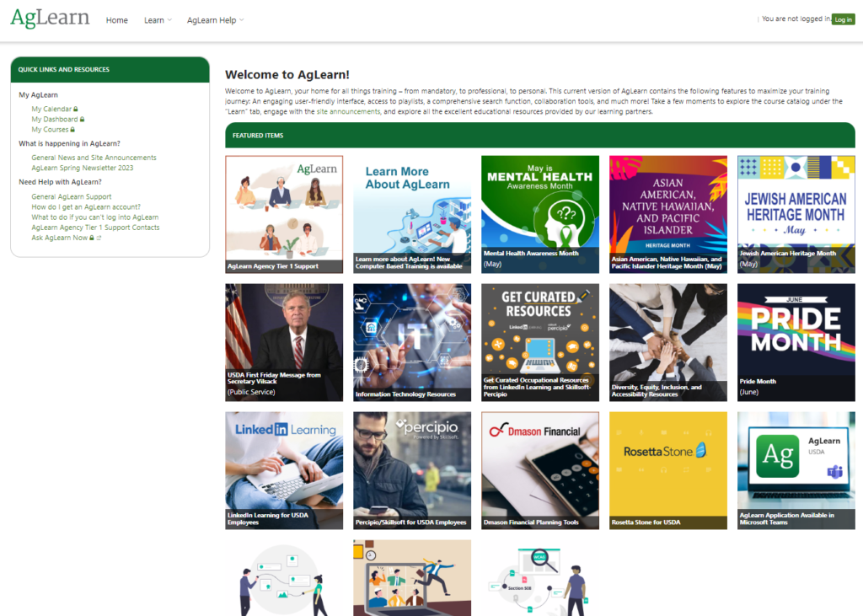This screenshot has height=616, width=863.
Task: Click the Ask AgLearn Now link
Action: pos(60,238)
